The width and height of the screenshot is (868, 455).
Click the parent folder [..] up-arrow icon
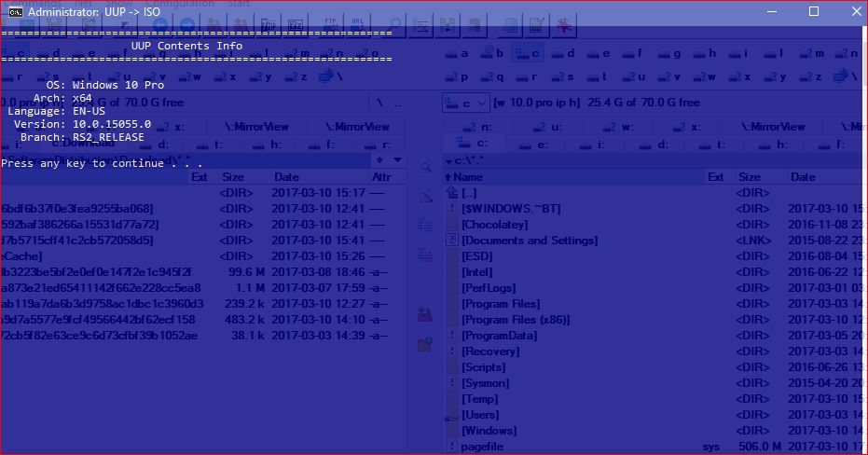click(x=453, y=193)
